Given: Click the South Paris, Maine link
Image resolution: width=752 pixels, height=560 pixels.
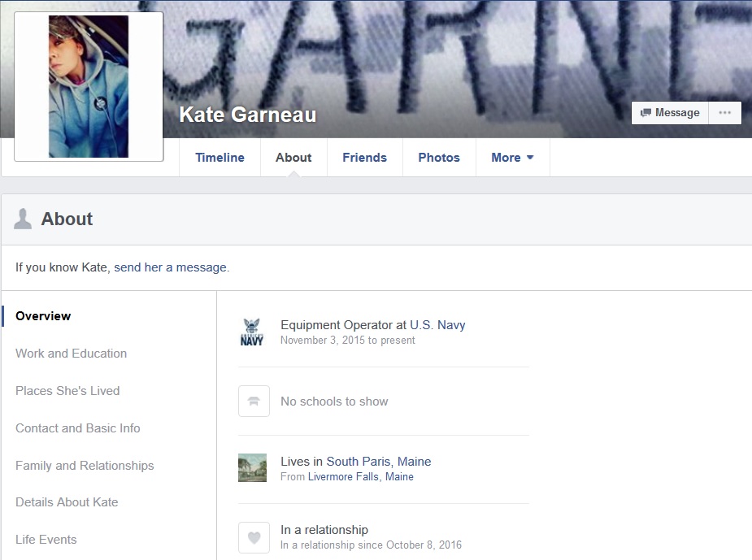Looking at the screenshot, I should (x=379, y=462).
